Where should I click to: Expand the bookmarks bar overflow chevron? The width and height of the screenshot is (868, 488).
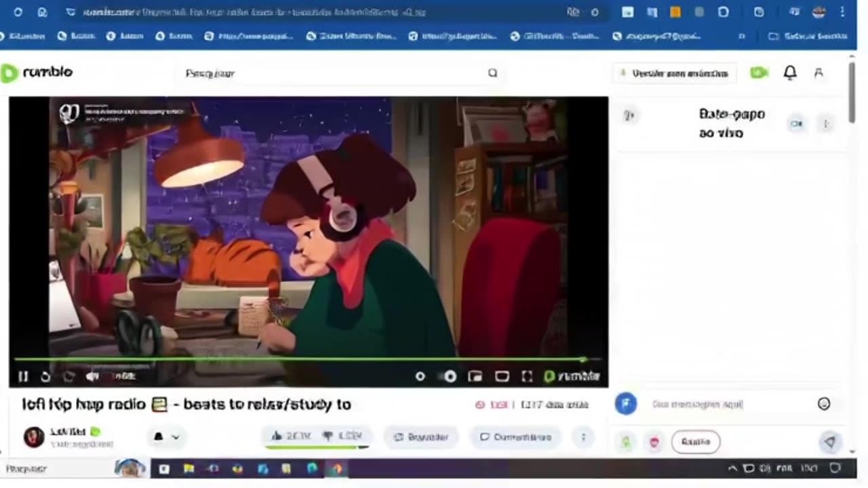point(741,37)
